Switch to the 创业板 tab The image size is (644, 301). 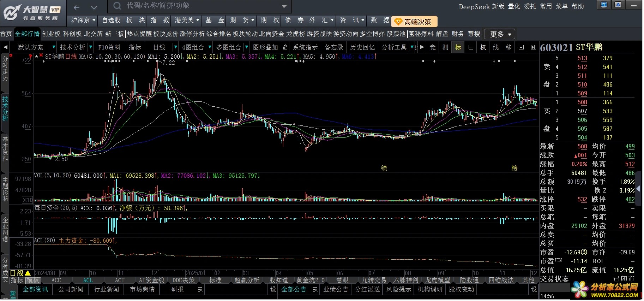[51, 34]
